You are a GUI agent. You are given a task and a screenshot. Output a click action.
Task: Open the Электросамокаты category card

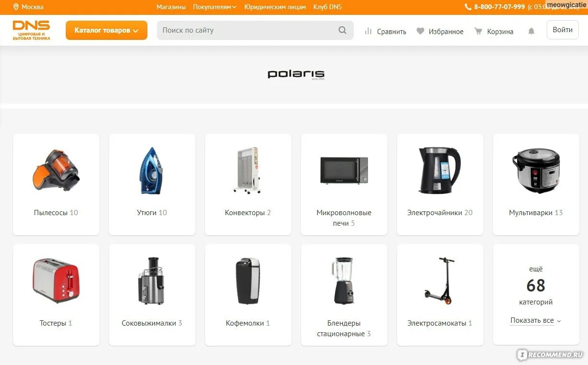[x=440, y=295]
